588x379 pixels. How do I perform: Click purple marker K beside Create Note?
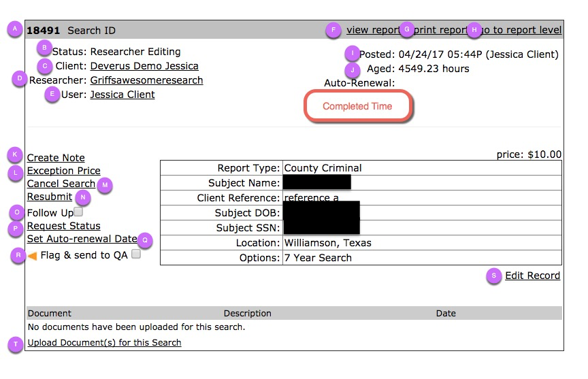pyautogui.click(x=15, y=154)
